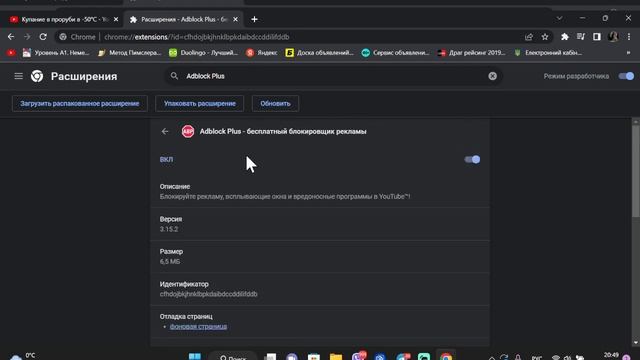Open the Duolingo bookmark
The height and width of the screenshot is (360, 640).
point(204,53)
